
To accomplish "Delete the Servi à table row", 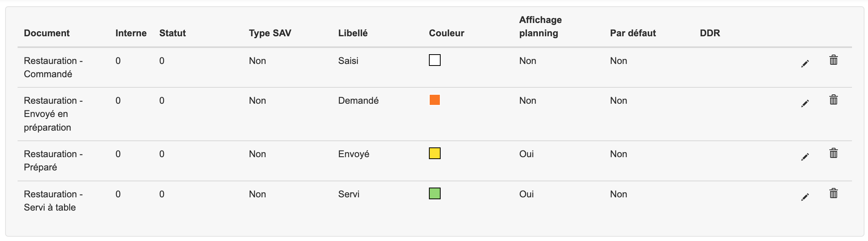I will coord(833,193).
